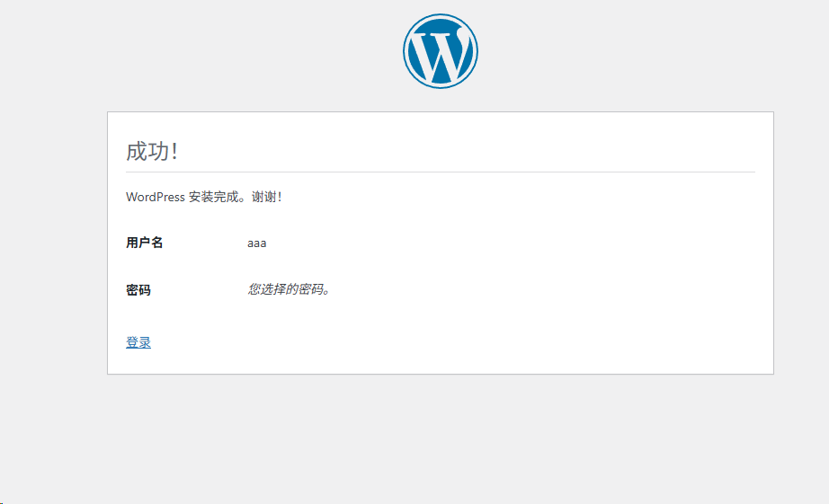Click the divider line under the 成功! heading
The image size is (829, 504).
[440, 172]
